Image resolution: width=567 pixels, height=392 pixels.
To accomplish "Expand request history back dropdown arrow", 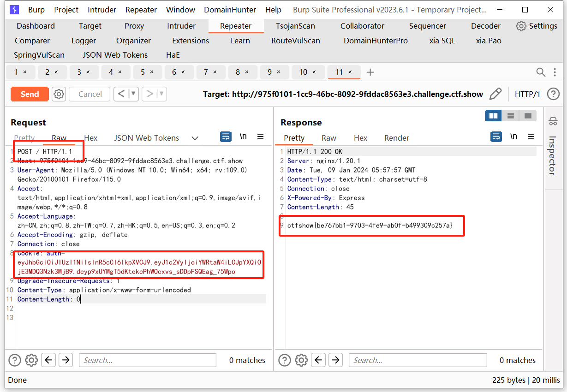I will point(133,94).
